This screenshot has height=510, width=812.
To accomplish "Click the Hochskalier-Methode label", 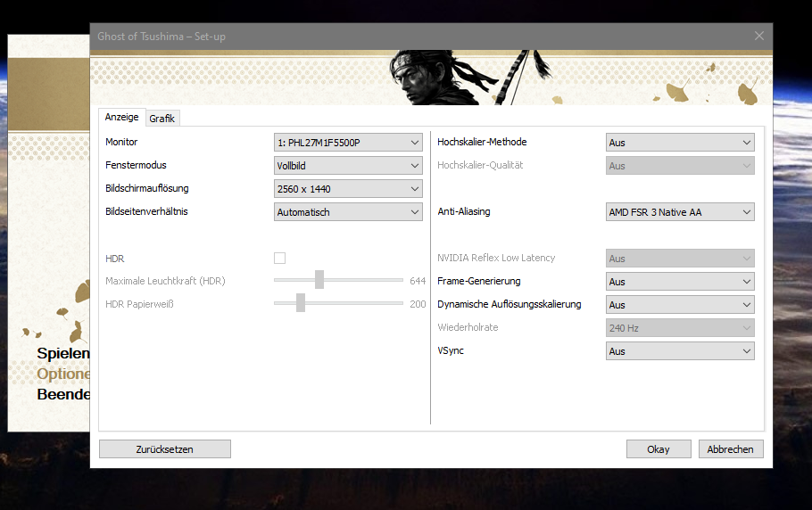I will point(482,142).
